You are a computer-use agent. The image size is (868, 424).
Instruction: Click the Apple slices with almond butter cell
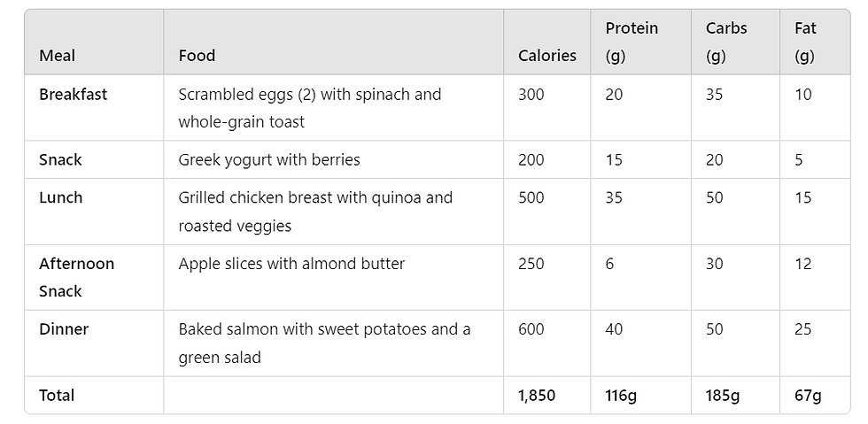(291, 264)
